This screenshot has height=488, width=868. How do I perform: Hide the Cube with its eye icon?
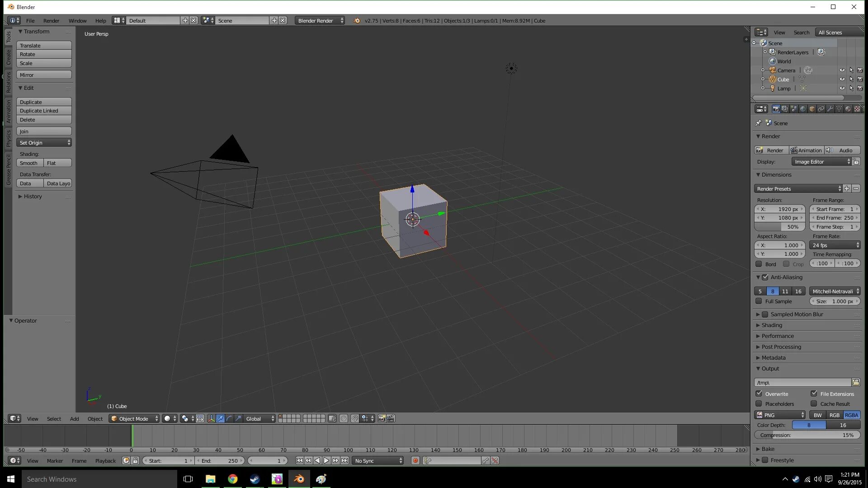tap(842, 79)
